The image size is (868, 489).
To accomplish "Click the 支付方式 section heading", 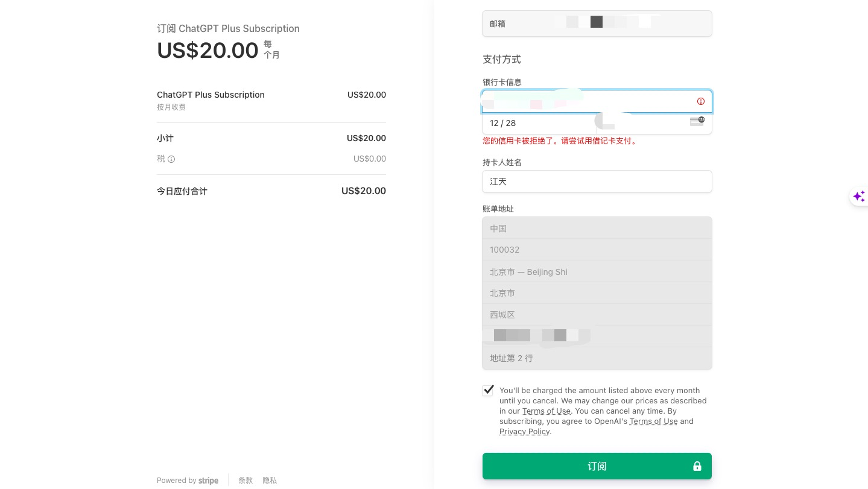I will point(501,59).
